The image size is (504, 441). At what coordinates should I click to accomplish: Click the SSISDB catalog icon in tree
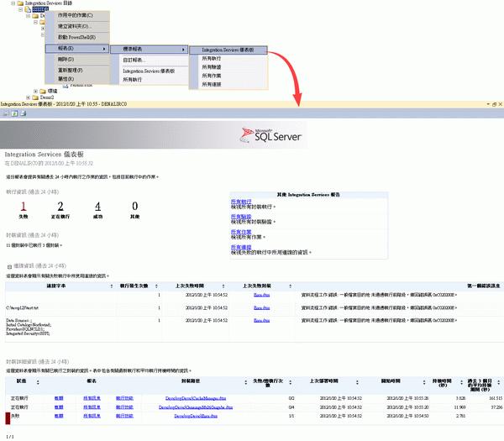coord(28,9)
